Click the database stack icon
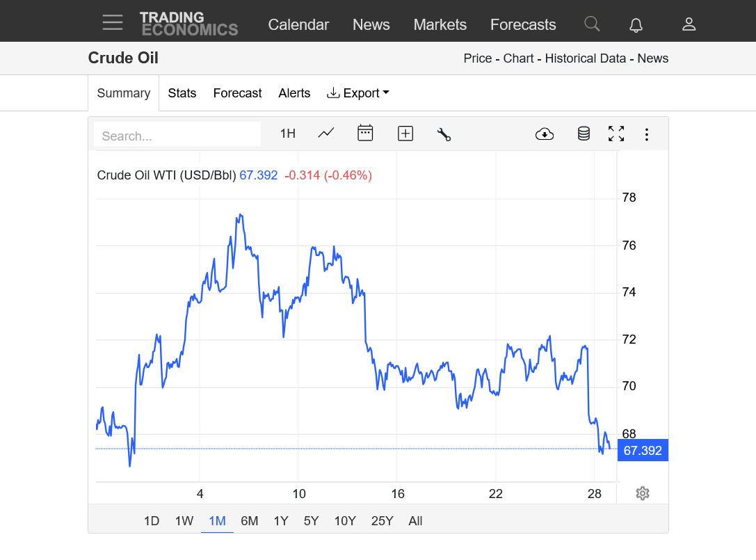Image resolution: width=756 pixels, height=560 pixels. (584, 134)
